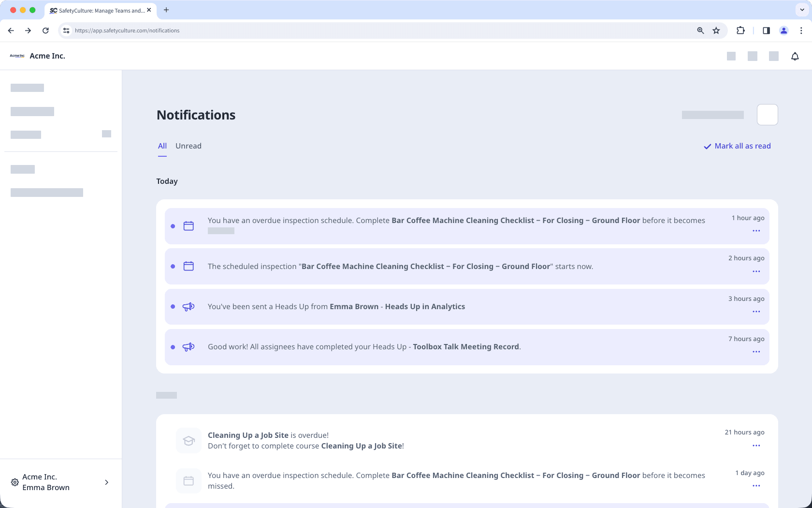Click the megaphone icon beside Emma Brown's Heads Up

[x=188, y=307]
